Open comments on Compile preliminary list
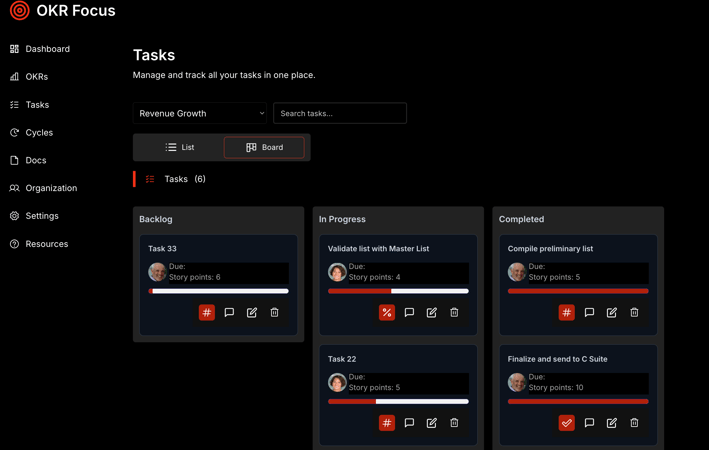The width and height of the screenshot is (709, 450). tap(589, 313)
